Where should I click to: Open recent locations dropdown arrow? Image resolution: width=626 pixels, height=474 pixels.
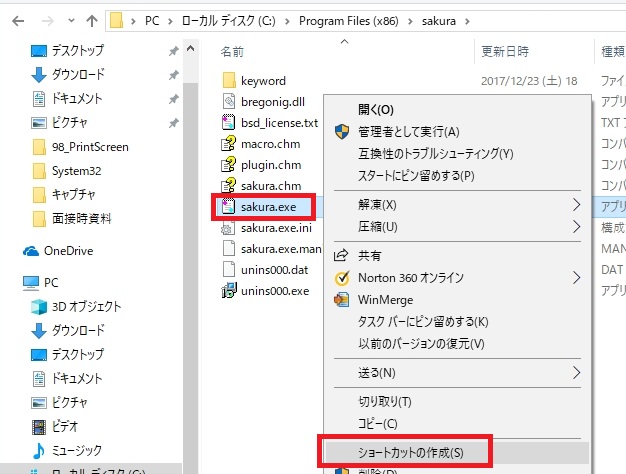click(71, 20)
